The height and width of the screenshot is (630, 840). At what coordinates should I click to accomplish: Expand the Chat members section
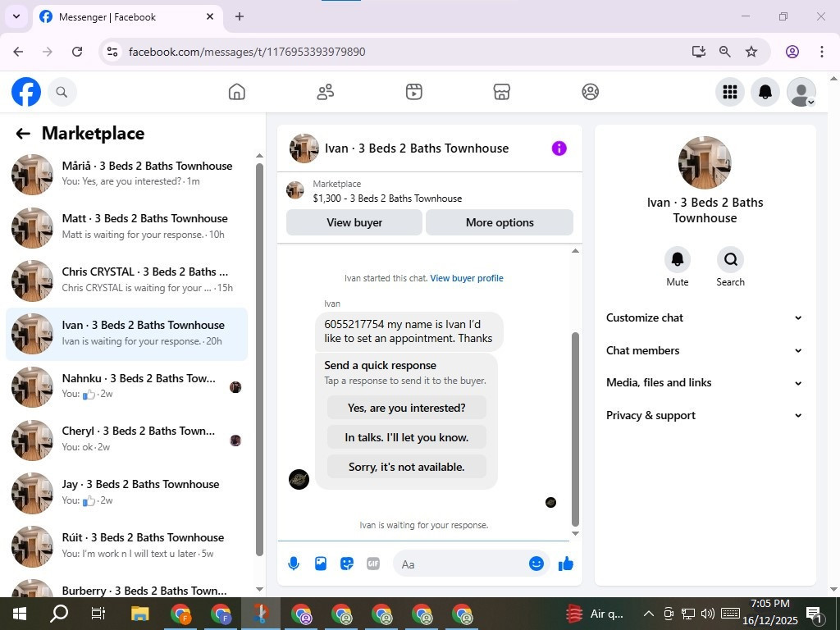[705, 350]
